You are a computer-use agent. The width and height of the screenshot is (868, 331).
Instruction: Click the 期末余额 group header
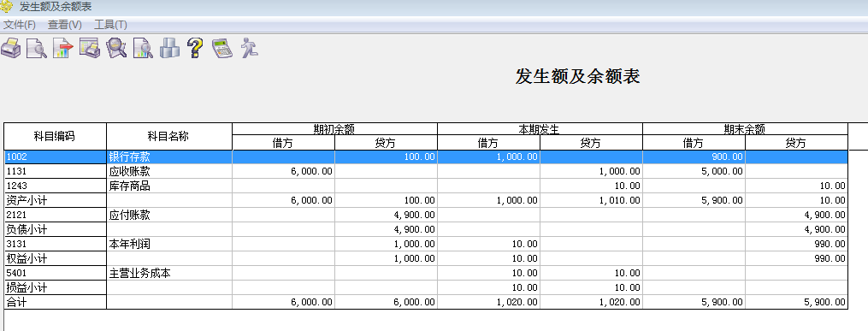[x=745, y=129]
